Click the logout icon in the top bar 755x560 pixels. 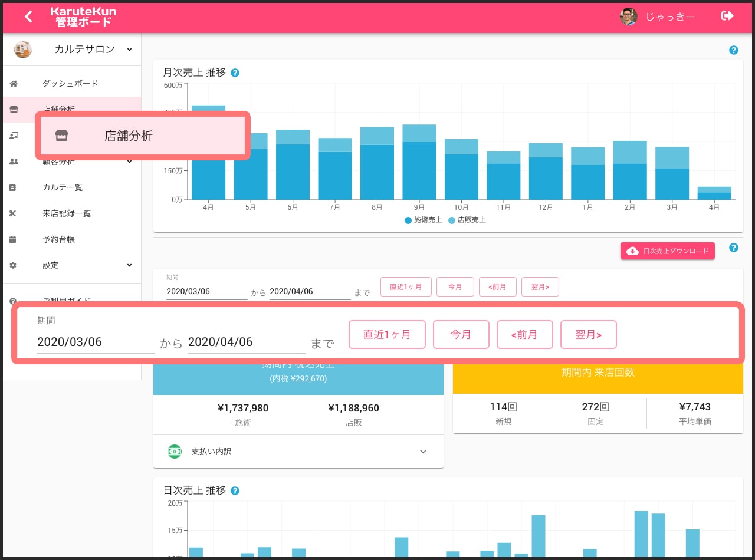coord(727,17)
